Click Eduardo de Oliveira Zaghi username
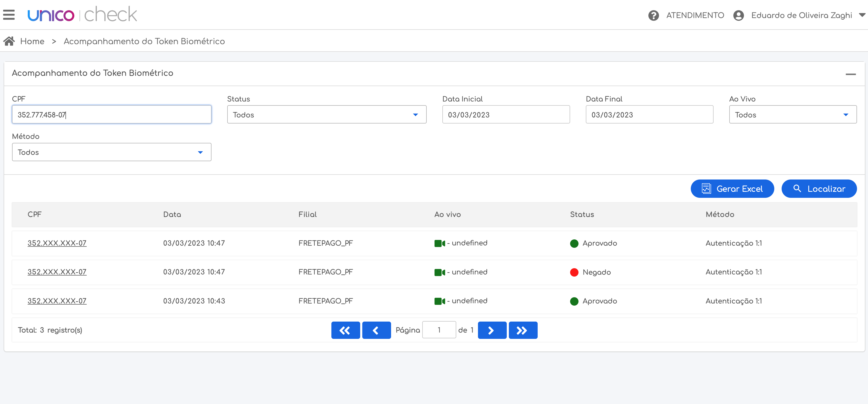The width and height of the screenshot is (868, 404). (x=802, y=15)
